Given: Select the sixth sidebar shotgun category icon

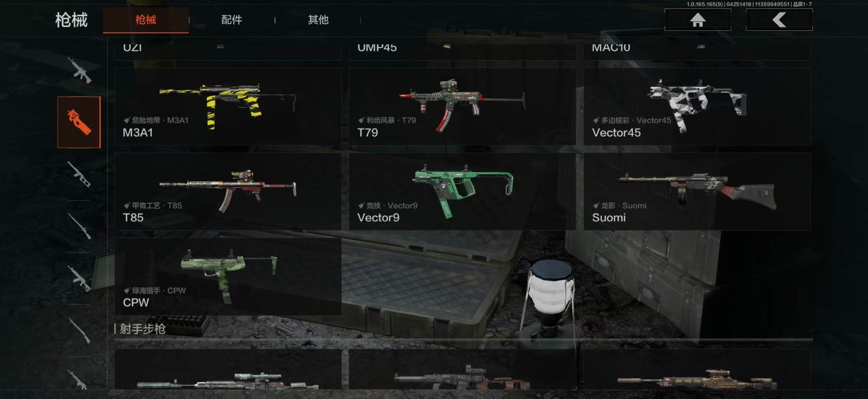Looking at the screenshot, I should click(79, 330).
